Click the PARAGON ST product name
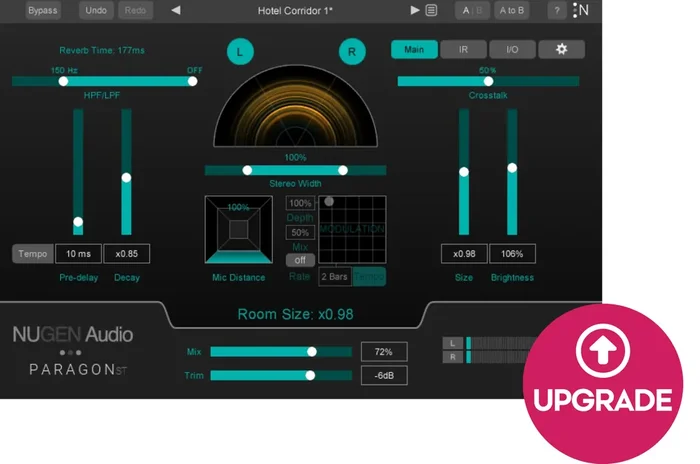700x464 pixels. pyautogui.click(x=78, y=370)
